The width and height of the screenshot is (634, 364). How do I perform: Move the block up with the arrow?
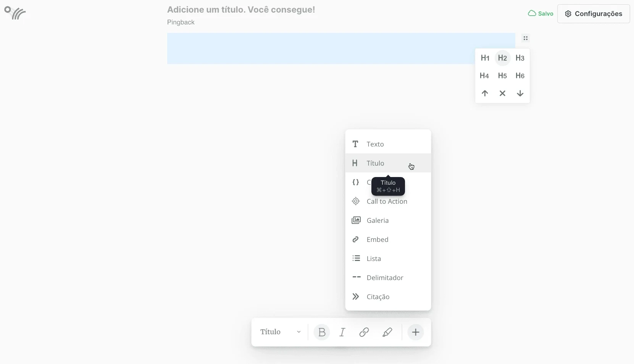pyautogui.click(x=484, y=93)
